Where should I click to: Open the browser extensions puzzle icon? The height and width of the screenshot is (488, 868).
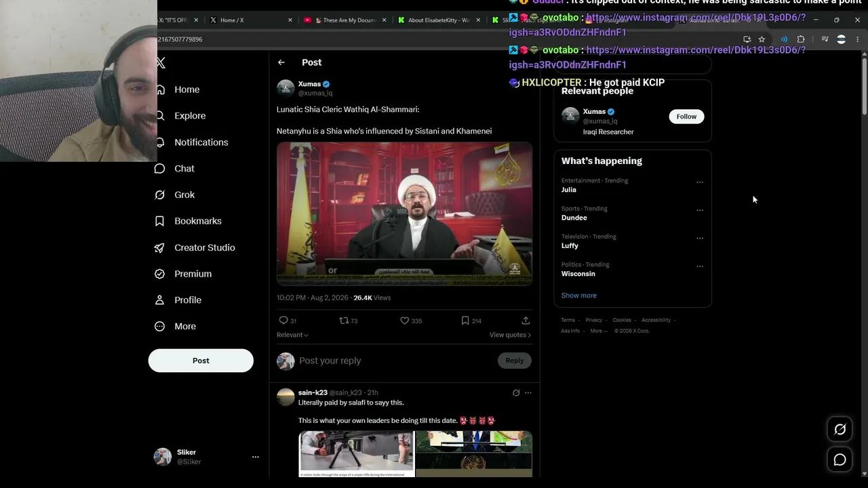pos(801,39)
